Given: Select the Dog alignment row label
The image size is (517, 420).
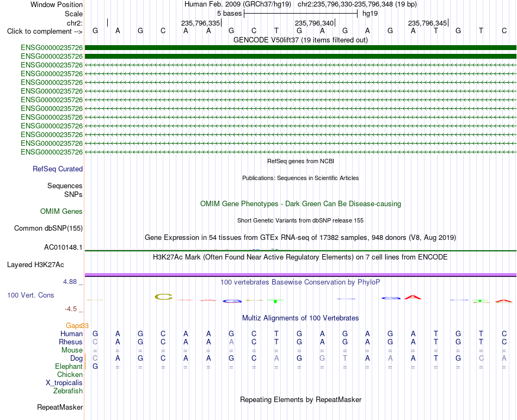Looking at the screenshot, I should (x=76, y=359).
